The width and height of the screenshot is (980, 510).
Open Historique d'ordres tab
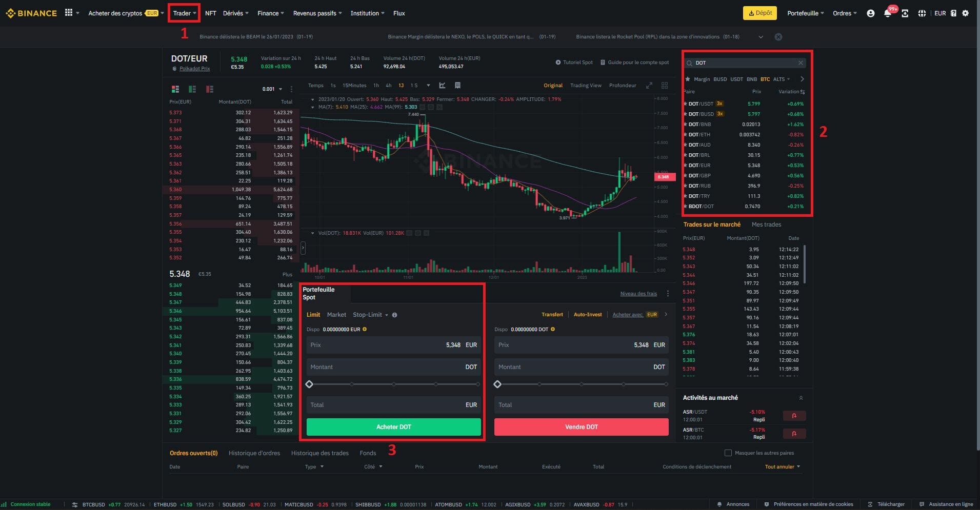click(254, 453)
